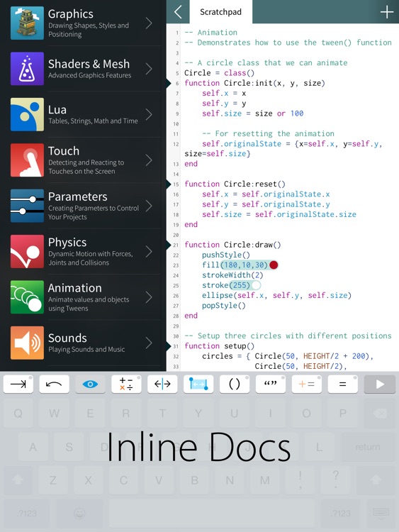Tap the quotation marks key
399x532 pixels.
click(x=271, y=384)
